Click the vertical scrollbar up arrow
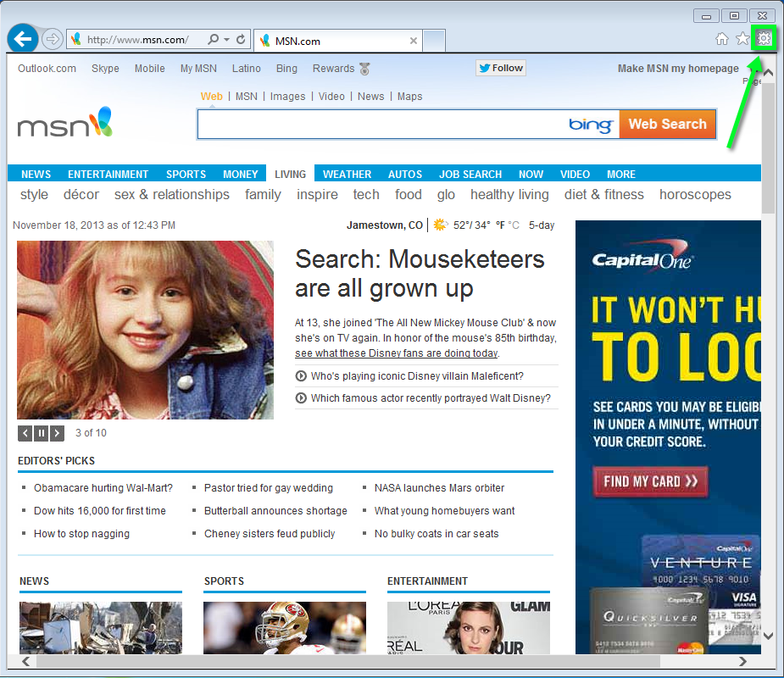Image resolution: width=784 pixels, height=678 pixels. tap(768, 73)
